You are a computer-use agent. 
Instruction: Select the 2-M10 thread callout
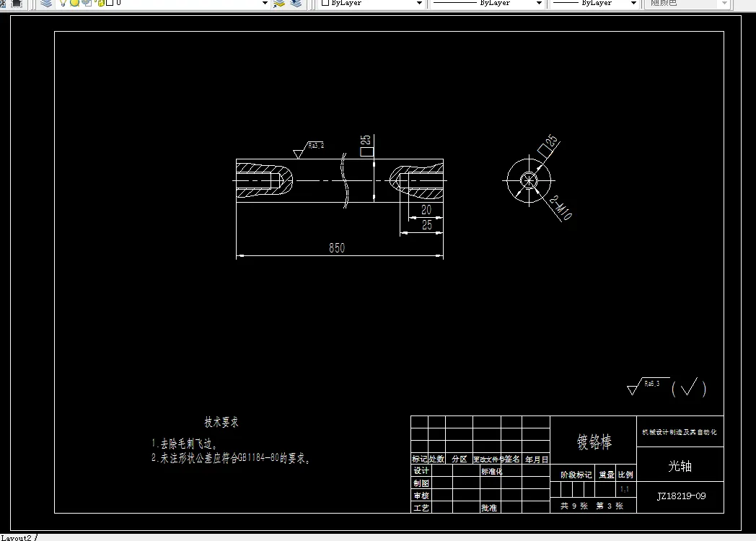coord(561,208)
